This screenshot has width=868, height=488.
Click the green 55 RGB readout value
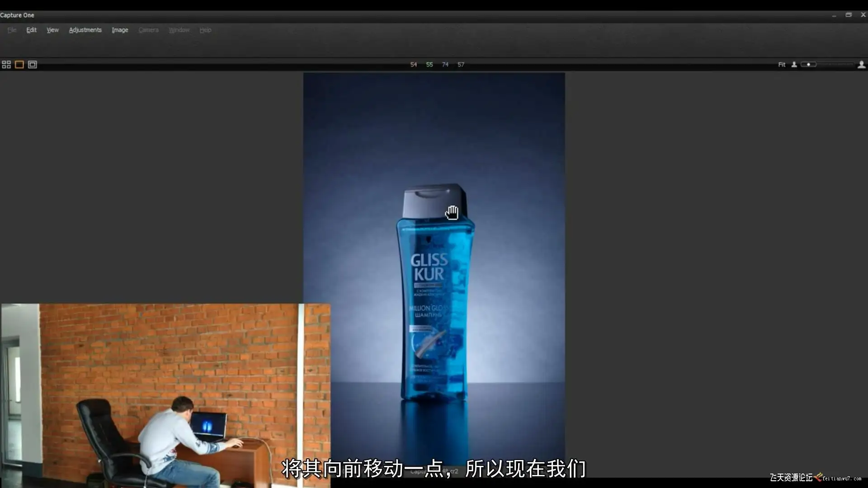point(429,65)
